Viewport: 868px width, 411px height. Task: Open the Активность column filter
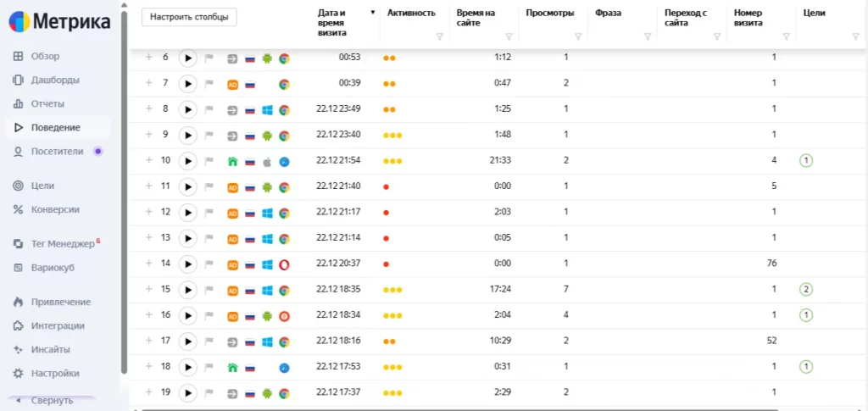pyautogui.click(x=439, y=37)
